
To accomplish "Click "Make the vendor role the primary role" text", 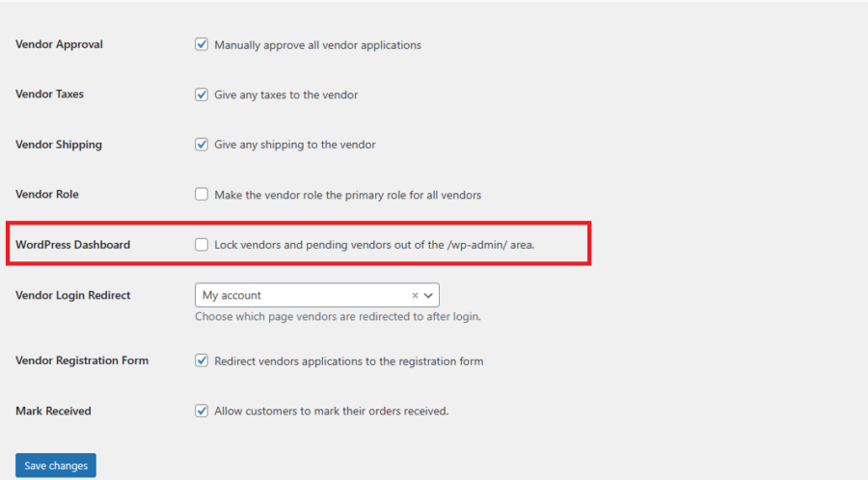I will point(347,196).
